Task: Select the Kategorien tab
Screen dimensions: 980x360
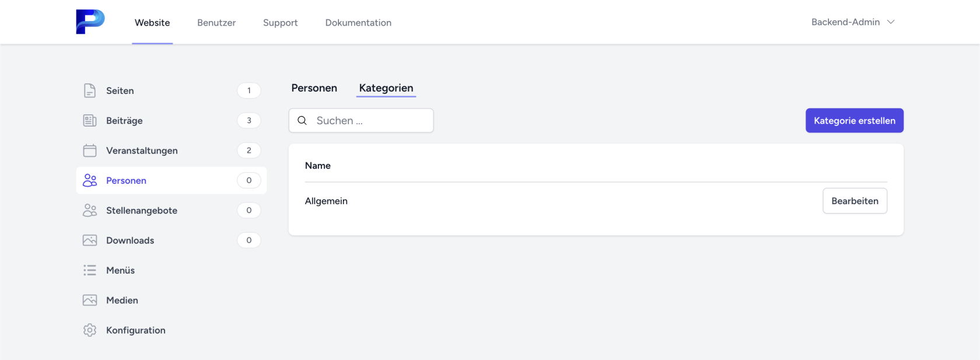Action: point(386,88)
